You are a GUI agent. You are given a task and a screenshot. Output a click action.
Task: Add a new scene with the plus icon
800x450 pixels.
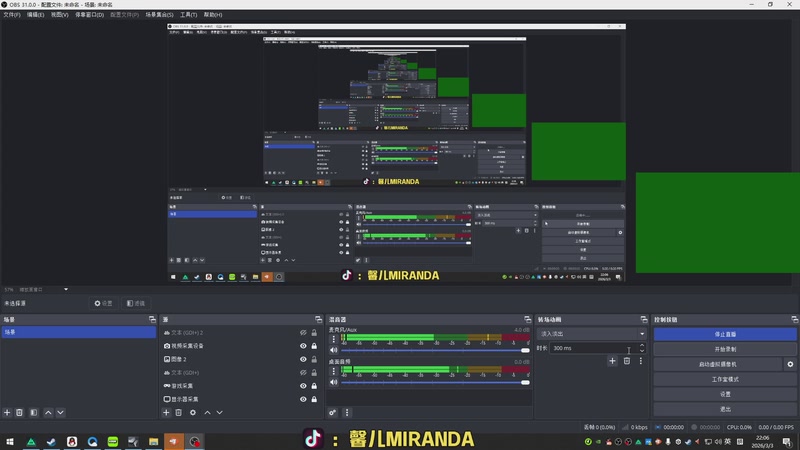[x=7, y=412]
